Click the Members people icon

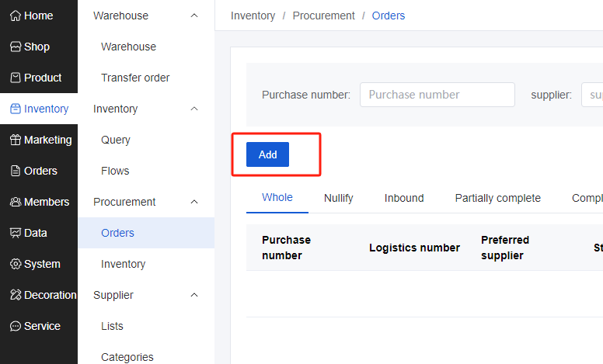(16, 202)
